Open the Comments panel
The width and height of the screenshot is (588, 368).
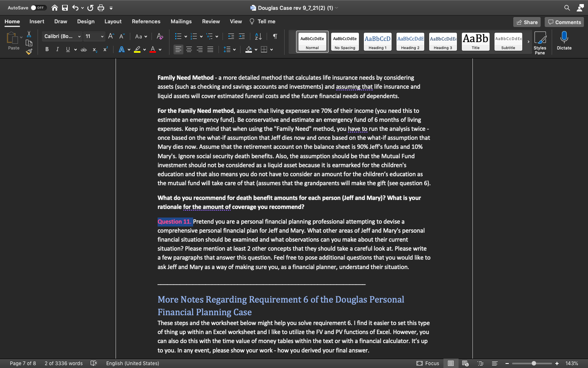[564, 22]
